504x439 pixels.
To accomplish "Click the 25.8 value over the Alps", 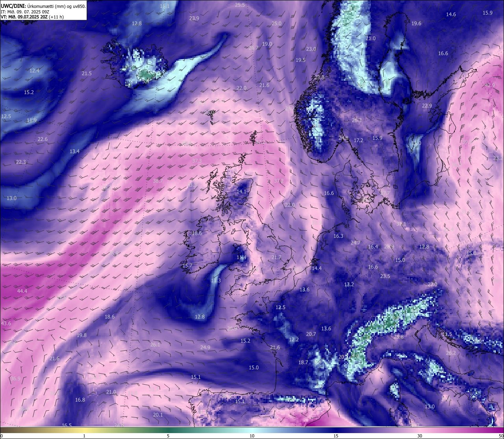I will point(398,337).
